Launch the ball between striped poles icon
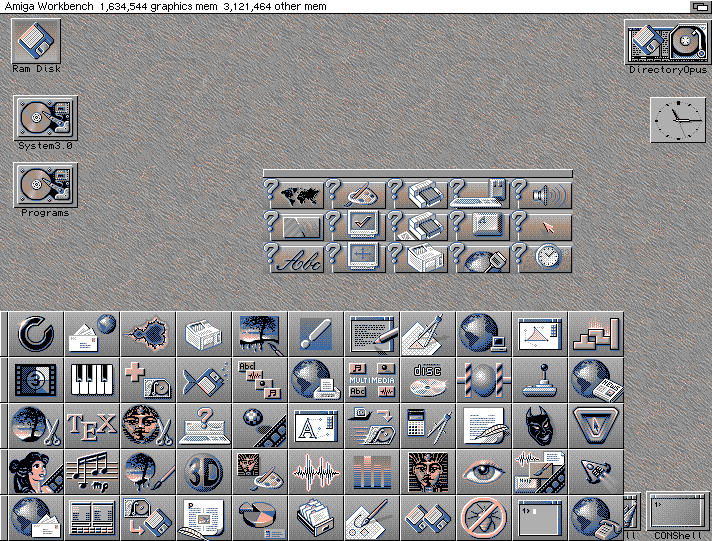This screenshot has width=712, height=541. (x=484, y=380)
